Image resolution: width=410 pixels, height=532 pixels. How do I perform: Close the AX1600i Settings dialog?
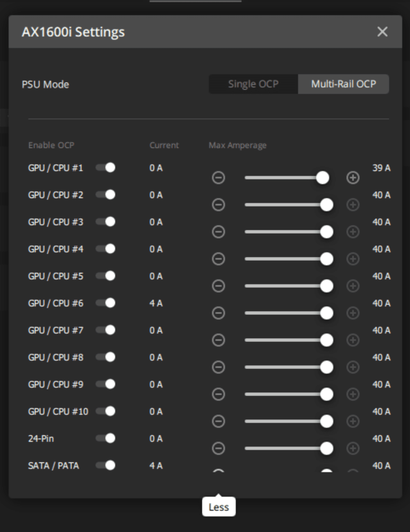382,32
